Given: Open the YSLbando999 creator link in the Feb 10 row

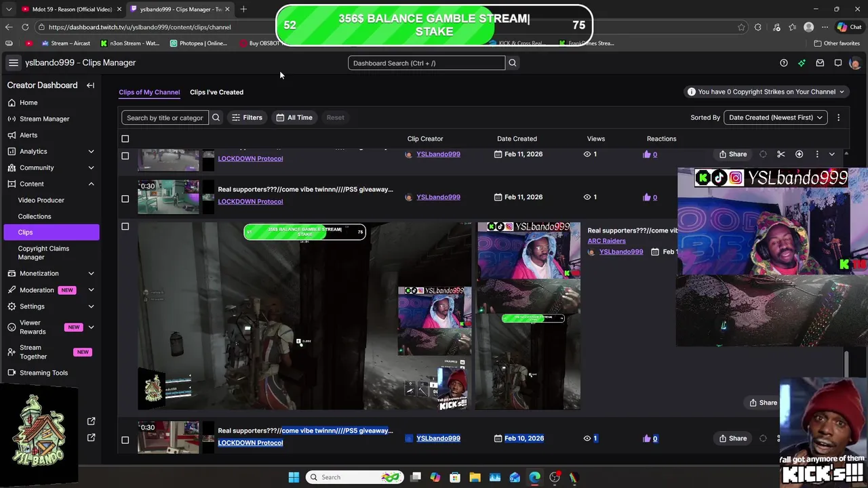Looking at the screenshot, I should (x=438, y=439).
